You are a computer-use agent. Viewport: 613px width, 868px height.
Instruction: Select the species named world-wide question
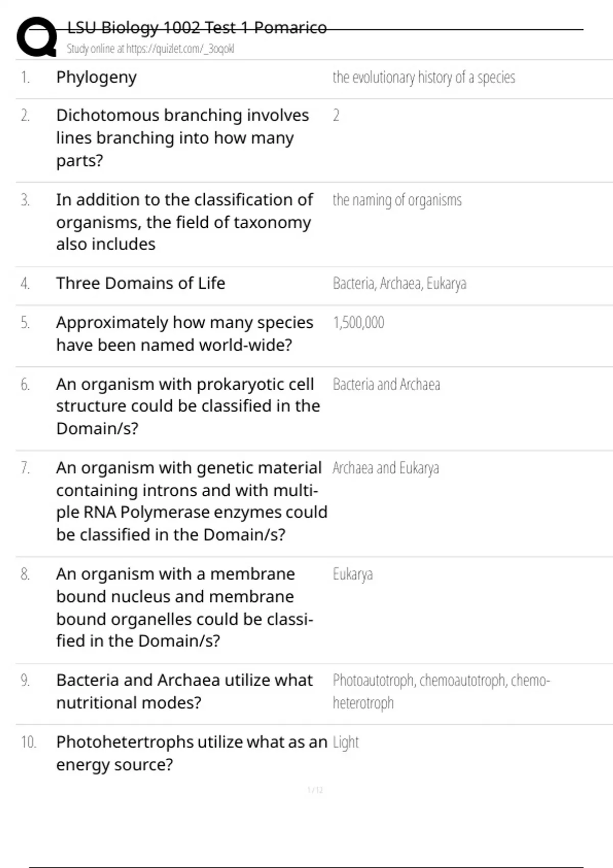(184, 334)
